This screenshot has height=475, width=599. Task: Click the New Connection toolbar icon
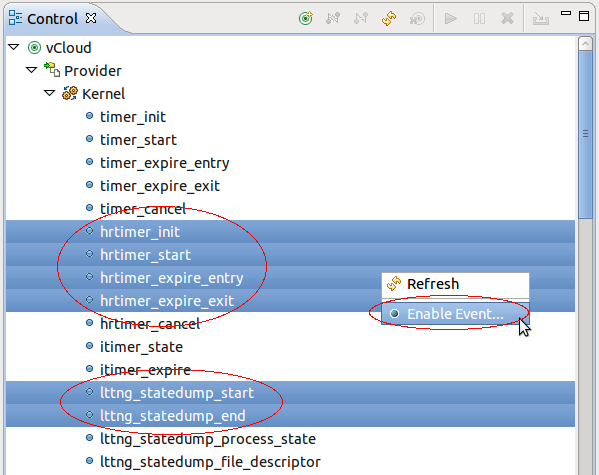(306, 18)
